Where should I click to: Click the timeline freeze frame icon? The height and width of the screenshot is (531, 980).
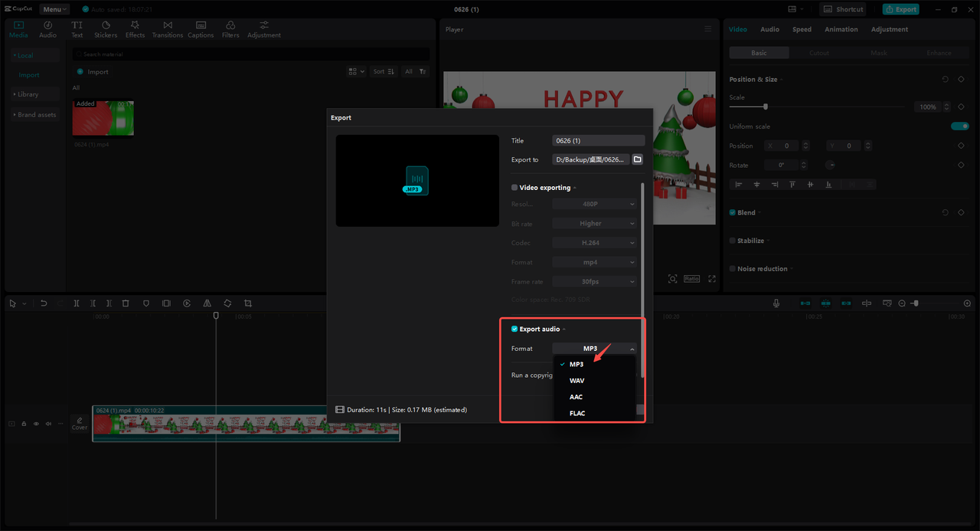tap(166, 303)
